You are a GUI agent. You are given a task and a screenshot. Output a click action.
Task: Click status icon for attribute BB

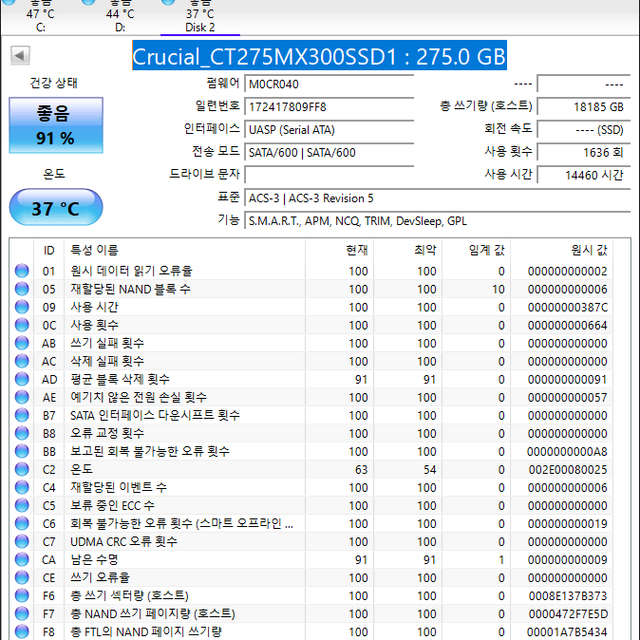(x=22, y=451)
